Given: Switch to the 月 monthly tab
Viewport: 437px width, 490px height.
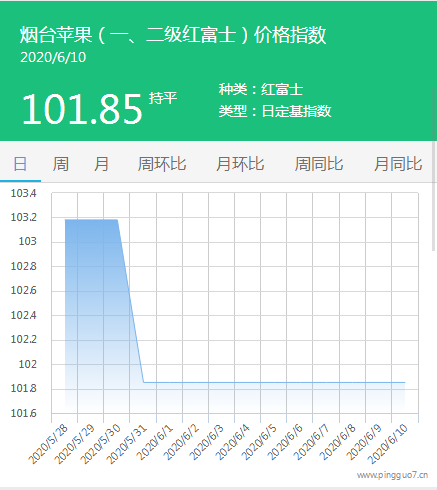Looking at the screenshot, I should tap(101, 164).
